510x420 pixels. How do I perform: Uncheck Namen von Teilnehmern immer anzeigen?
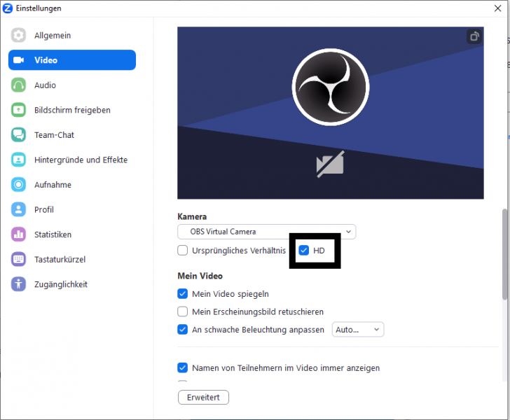click(x=182, y=368)
